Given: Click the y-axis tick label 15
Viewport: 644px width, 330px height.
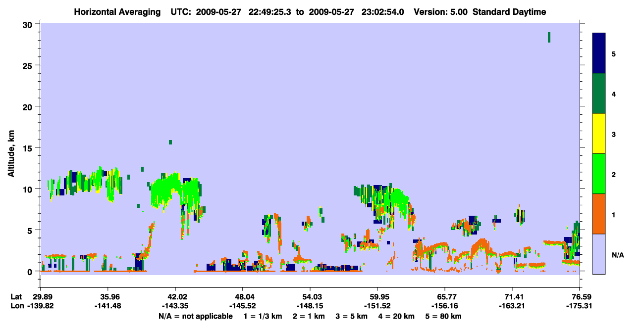Looking at the screenshot, I should 28,148.
